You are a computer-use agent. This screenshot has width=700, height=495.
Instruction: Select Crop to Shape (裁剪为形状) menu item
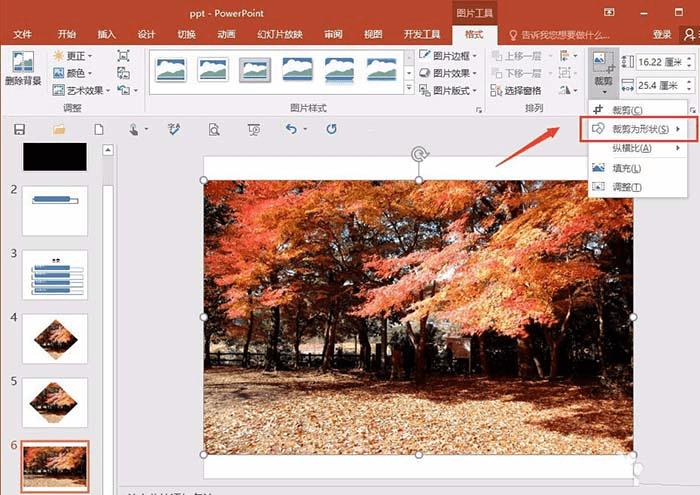(x=637, y=129)
